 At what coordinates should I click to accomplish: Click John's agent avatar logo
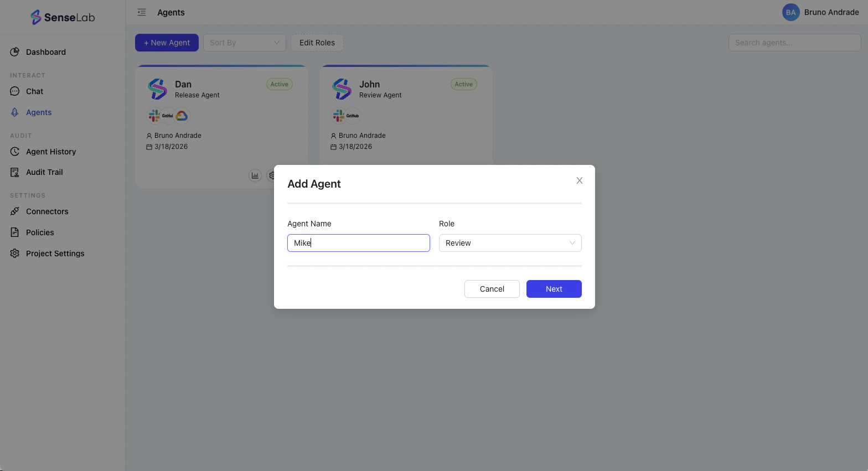click(x=342, y=89)
